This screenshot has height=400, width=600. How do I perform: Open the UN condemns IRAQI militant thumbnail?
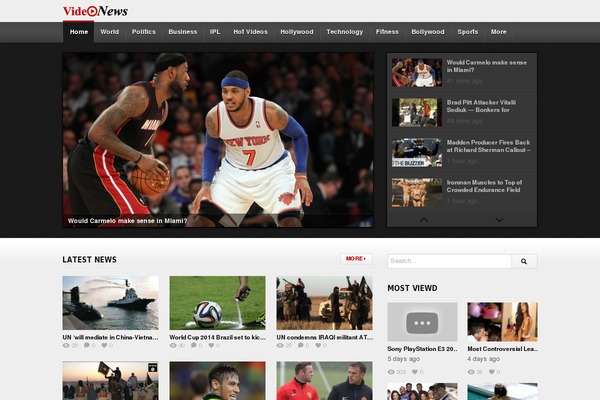[x=324, y=303]
